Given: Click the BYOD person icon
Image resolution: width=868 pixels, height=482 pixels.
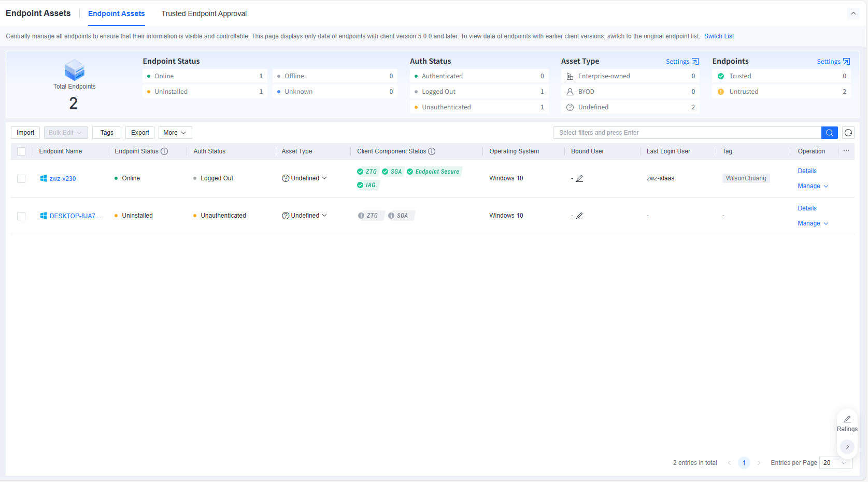Looking at the screenshot, I should (x=570, y=92).
